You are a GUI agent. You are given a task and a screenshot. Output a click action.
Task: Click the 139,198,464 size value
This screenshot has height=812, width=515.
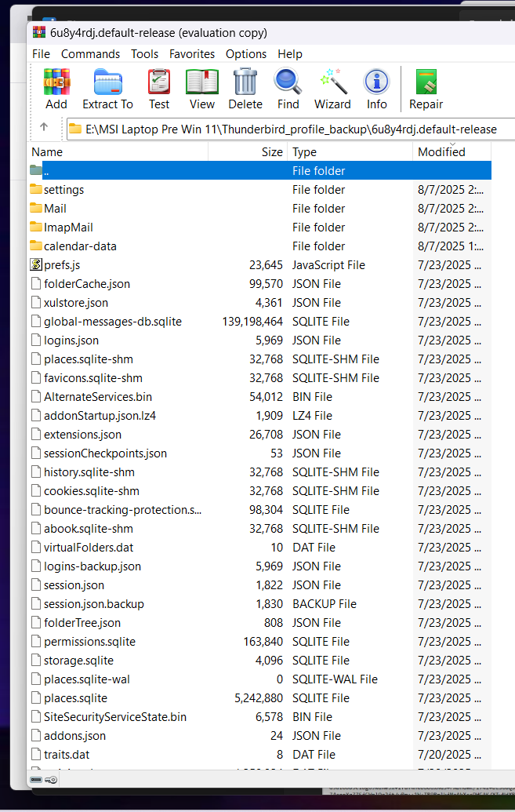click(252, 321)
